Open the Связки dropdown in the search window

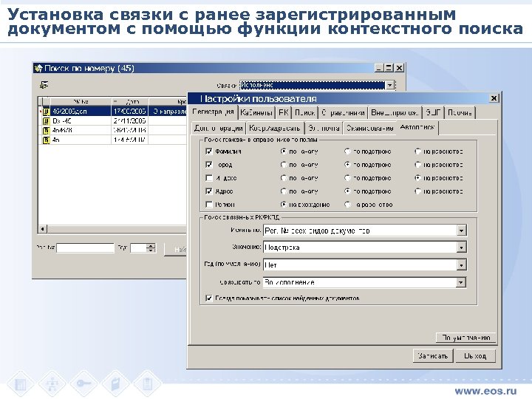tap(390, 85)
